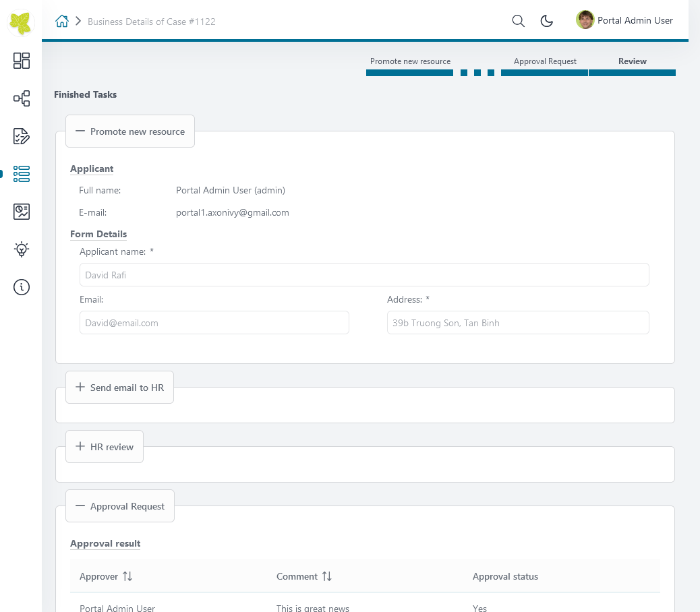The height and width of the screenshot is (612, 700).
Task: Open global search magnifier
Action: 518,20
